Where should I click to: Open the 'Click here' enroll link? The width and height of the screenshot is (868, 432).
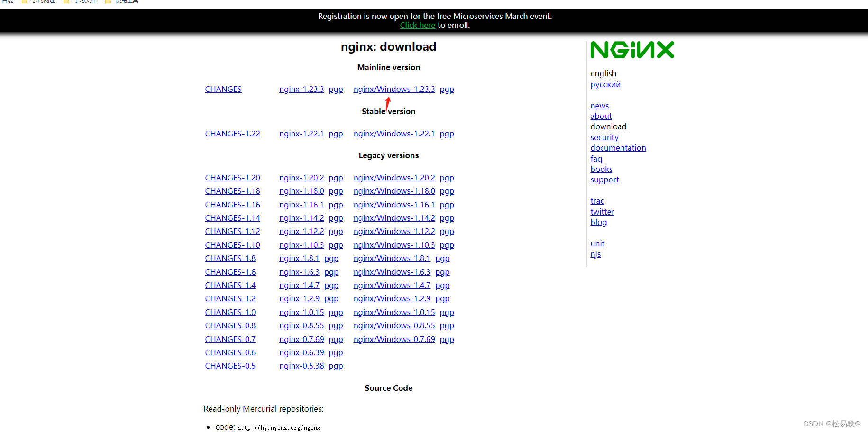click(417, 26)
